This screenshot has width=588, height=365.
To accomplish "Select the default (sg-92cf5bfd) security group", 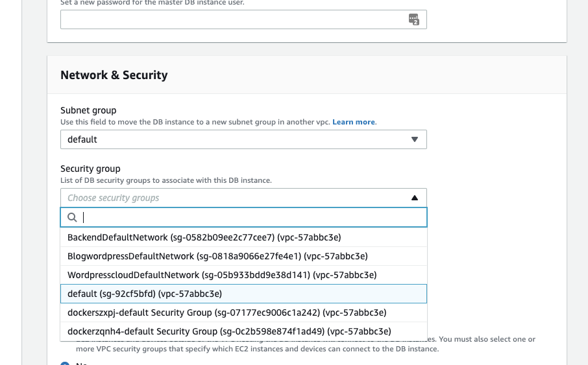I will (145, 294).
